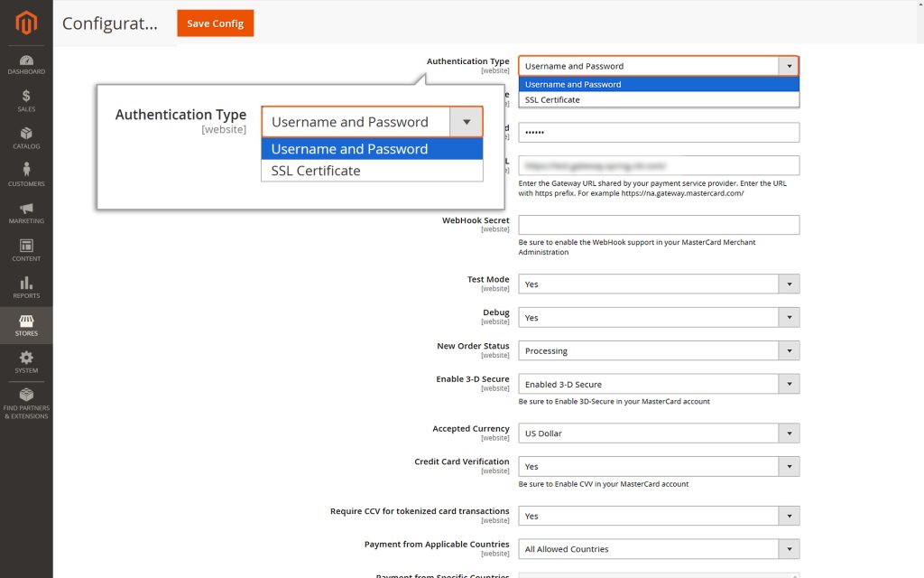924x578 pixels.
Task: Go to the Customers section
Action: tap(26, 173)
